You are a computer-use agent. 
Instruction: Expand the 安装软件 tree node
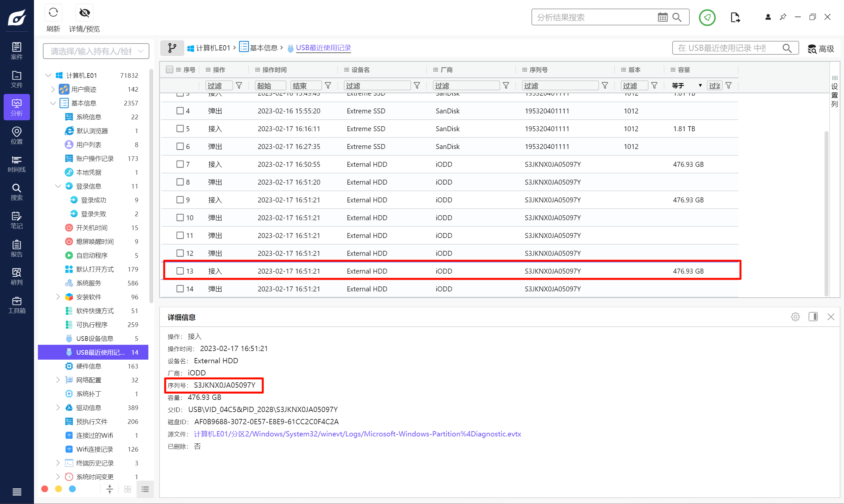point(58,297)
